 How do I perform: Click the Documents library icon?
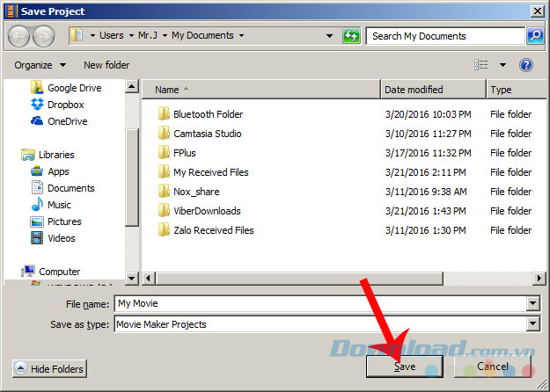37,188
